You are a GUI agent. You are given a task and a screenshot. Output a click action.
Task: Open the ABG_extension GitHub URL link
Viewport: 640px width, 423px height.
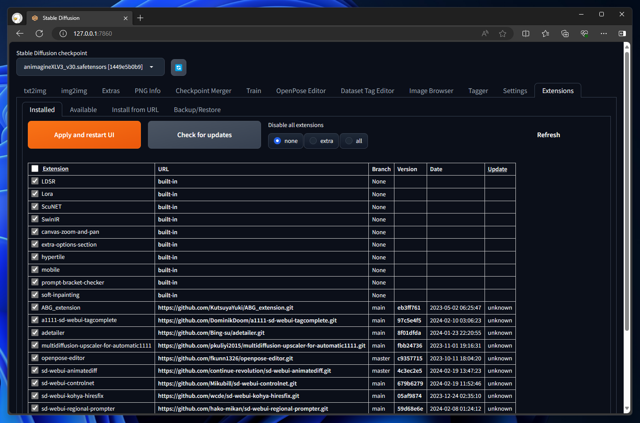(x=225, y=307)
